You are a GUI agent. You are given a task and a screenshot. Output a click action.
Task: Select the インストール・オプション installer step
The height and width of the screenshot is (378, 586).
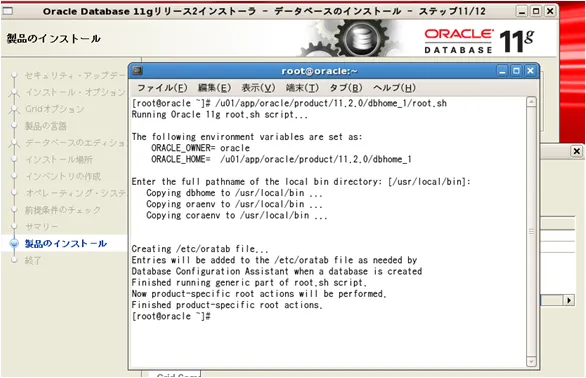pos(75,92)
